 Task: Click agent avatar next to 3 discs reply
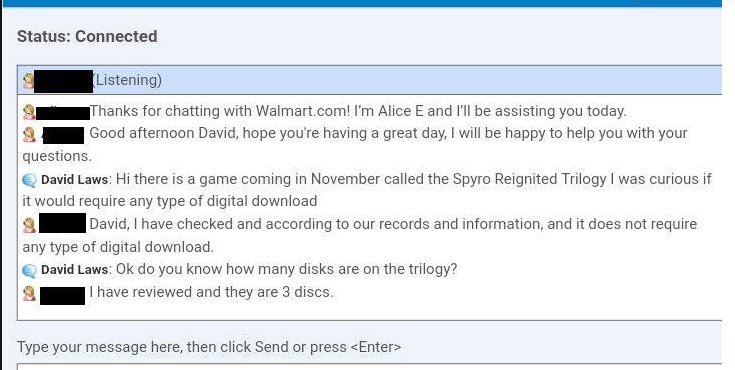(29, 294)
